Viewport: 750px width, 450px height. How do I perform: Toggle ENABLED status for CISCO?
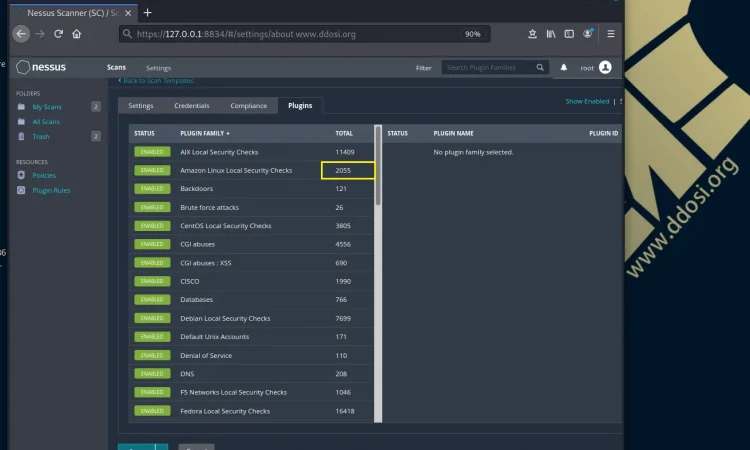click(x=152, y=281)
